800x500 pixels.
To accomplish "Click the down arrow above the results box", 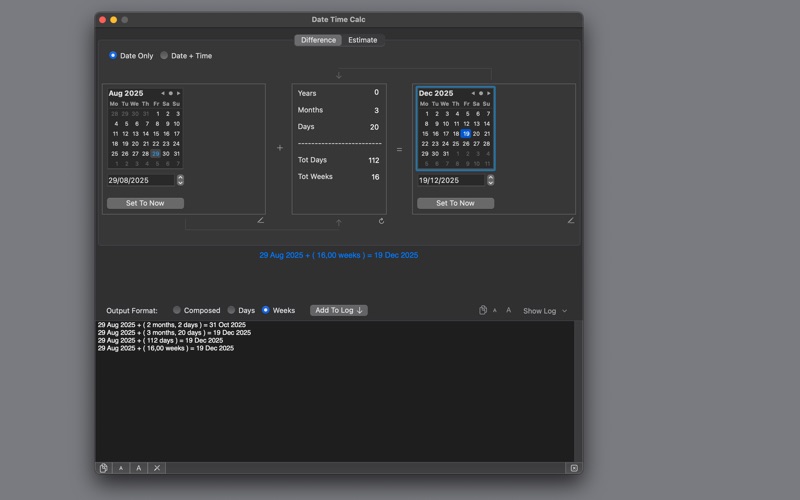I will (339, 75).
